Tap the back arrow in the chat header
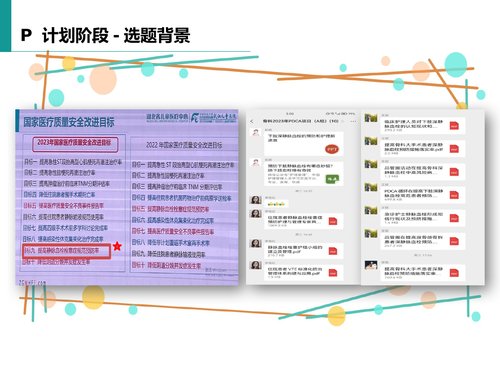This screenshot has height=375, width=500. 252,121
